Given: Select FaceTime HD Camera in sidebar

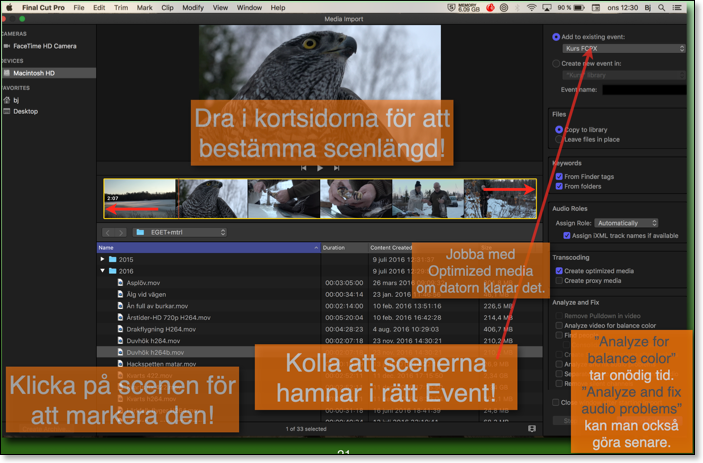Looking at the screenshot, I should (44, 46).
